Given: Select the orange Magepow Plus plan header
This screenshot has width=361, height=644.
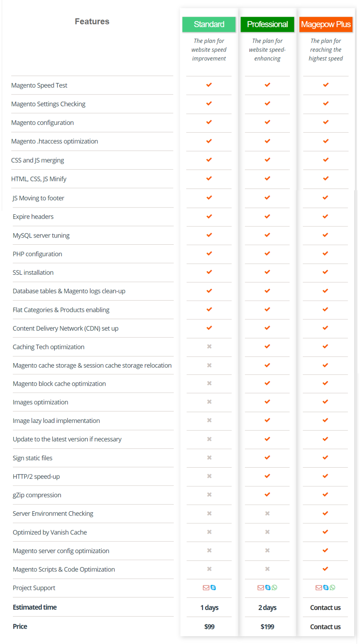Looking at the screenshot, I should (326, 24).
